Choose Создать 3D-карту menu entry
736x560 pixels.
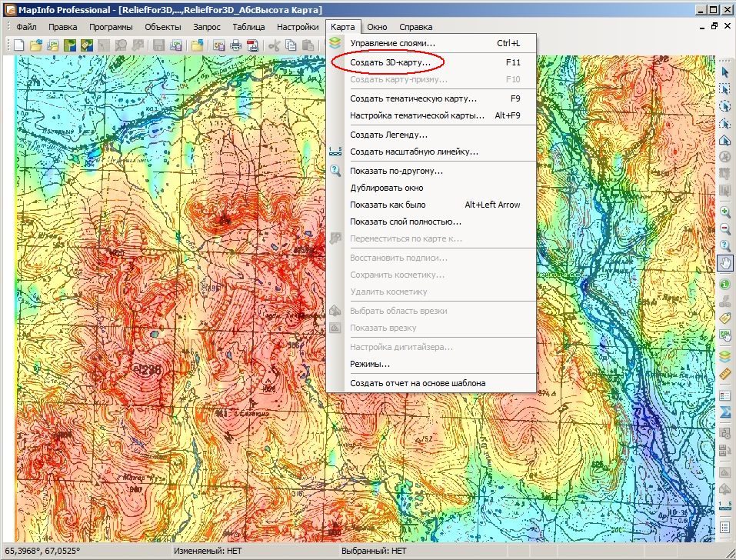tap(431, 62)
